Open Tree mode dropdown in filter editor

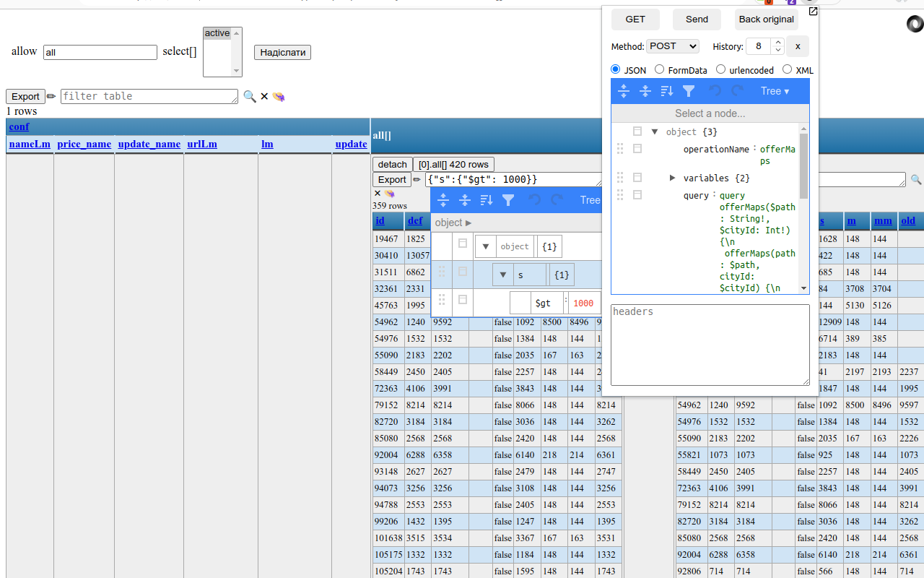pyautogui.click(x=590, y=200)
